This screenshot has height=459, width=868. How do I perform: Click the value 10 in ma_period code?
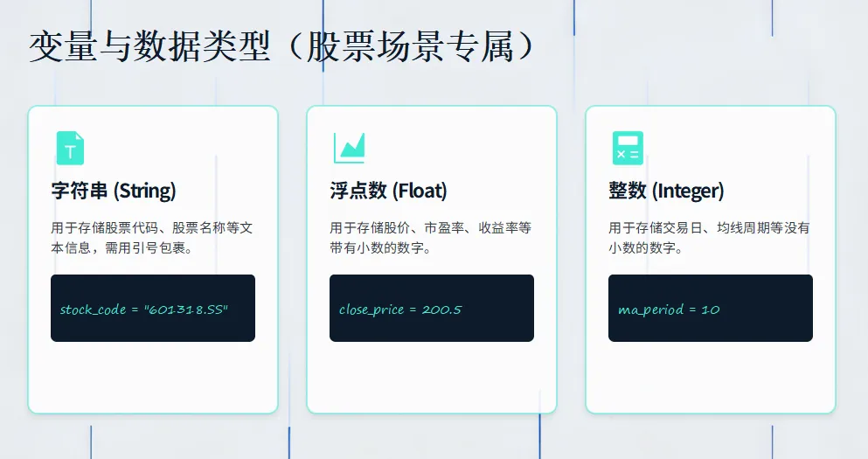(711, 309)
